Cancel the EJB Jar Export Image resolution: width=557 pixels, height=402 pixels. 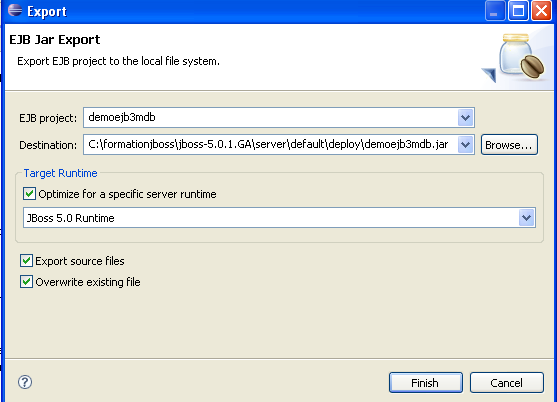[507, 382]
